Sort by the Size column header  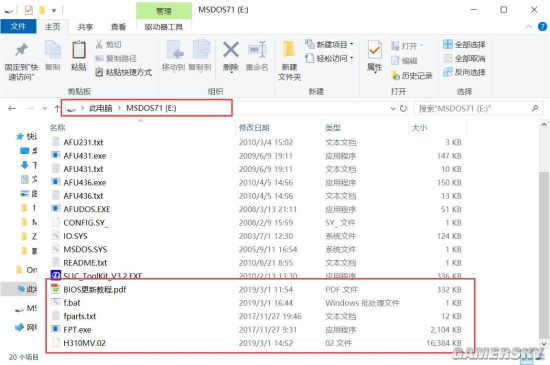419,128
